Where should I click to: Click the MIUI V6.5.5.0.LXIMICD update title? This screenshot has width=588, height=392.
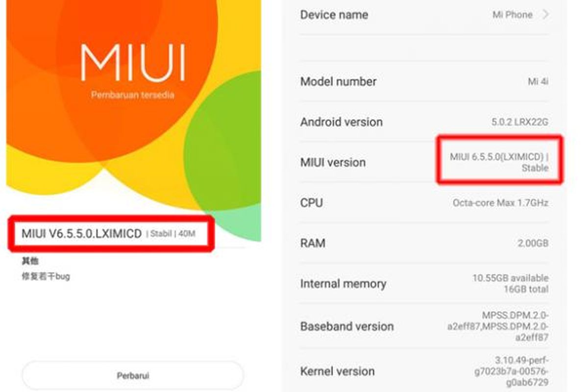point(81,233)
